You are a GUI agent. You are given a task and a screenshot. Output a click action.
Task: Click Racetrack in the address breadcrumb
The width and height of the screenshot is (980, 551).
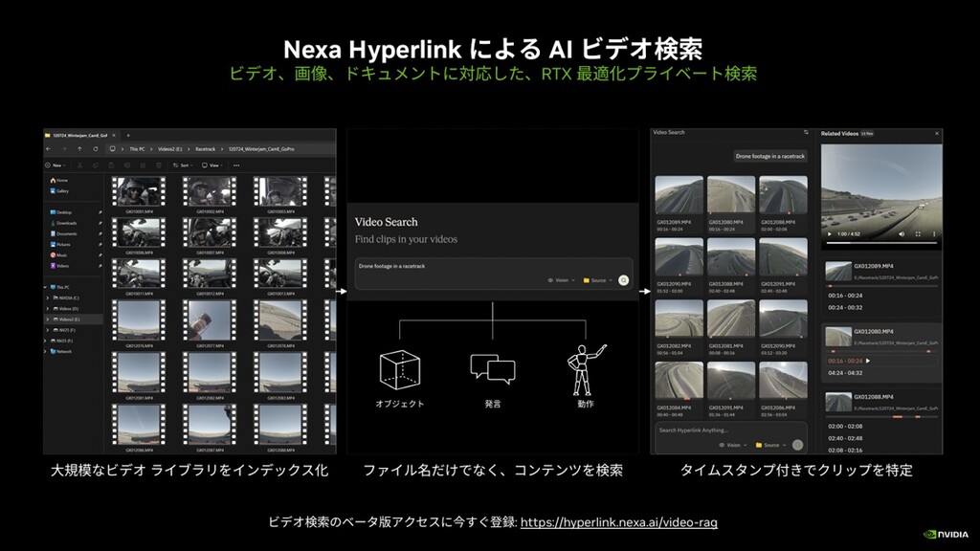coord(205,148)
